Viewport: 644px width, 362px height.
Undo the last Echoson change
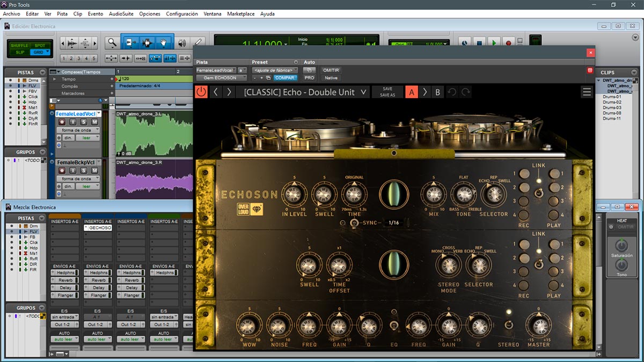click(452, 92)
